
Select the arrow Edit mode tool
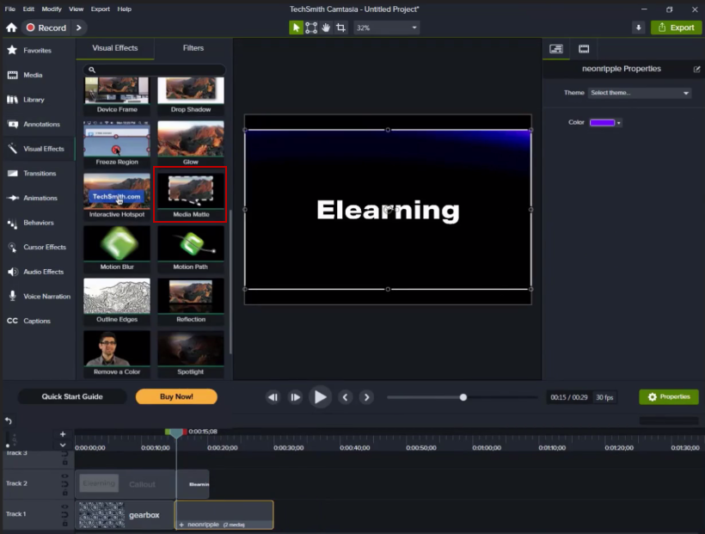point(295,28)
